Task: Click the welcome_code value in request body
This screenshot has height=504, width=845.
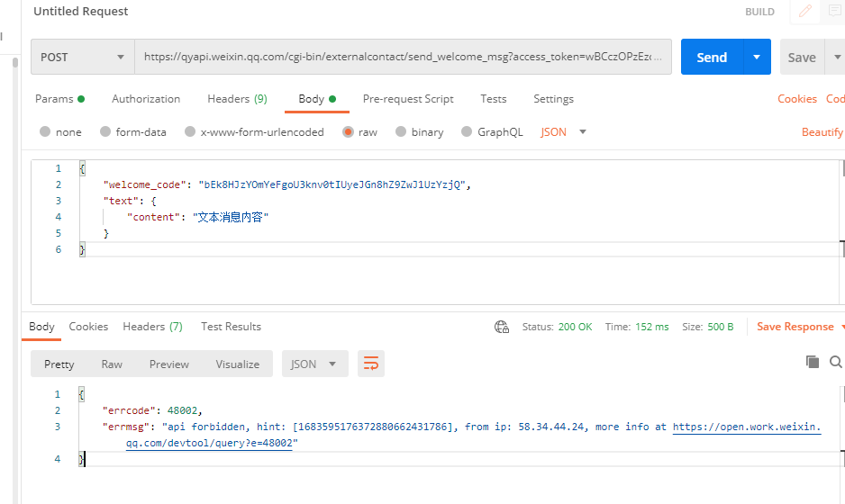Action: 332,184
